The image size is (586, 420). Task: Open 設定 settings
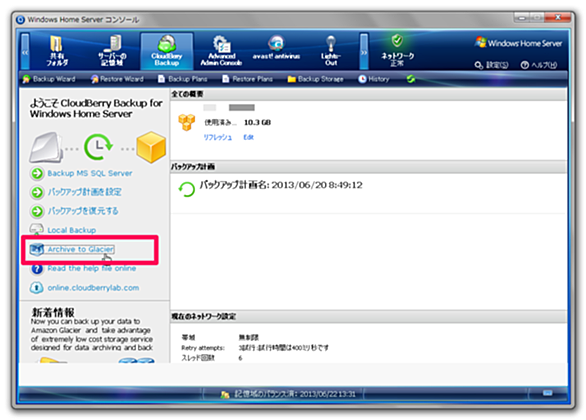coord(491,65)
